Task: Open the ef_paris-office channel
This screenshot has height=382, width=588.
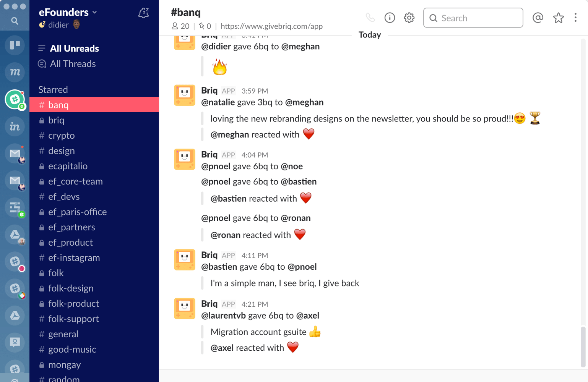Action: point(94,212)
